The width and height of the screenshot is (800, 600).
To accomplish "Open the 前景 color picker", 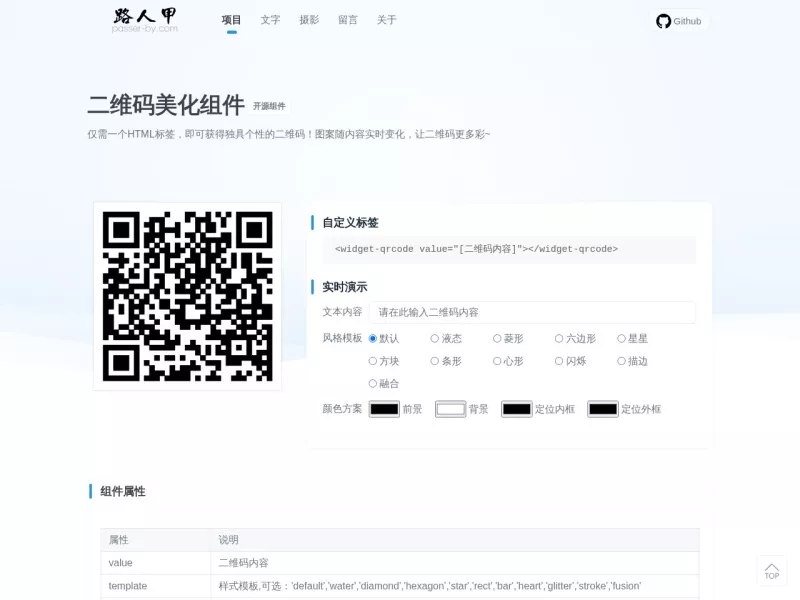I will [x=384, y=409].
